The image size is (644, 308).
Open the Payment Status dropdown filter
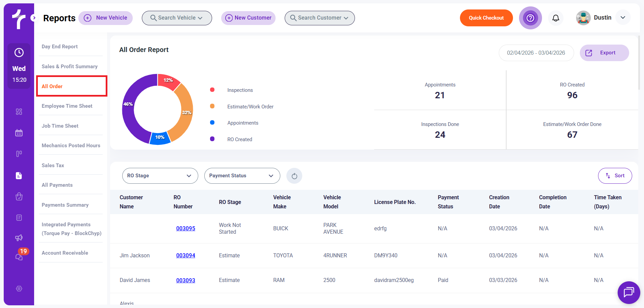[242, 176]
